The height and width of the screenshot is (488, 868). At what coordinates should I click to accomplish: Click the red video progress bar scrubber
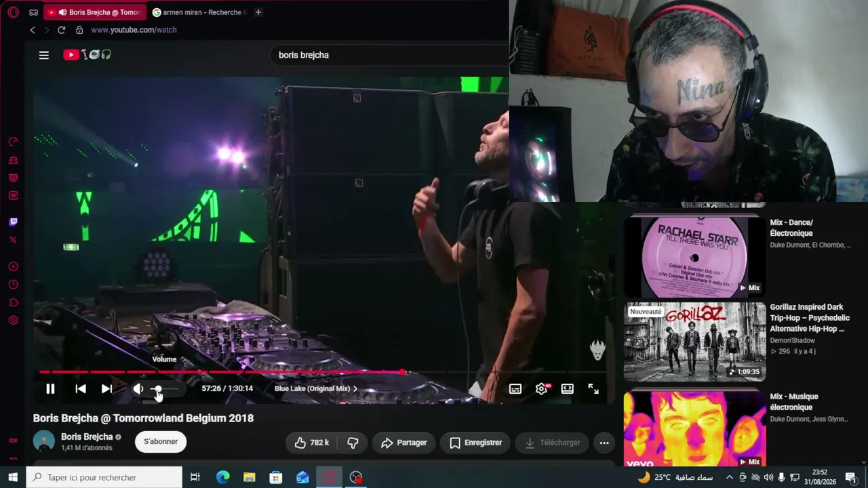click(403, 372)
